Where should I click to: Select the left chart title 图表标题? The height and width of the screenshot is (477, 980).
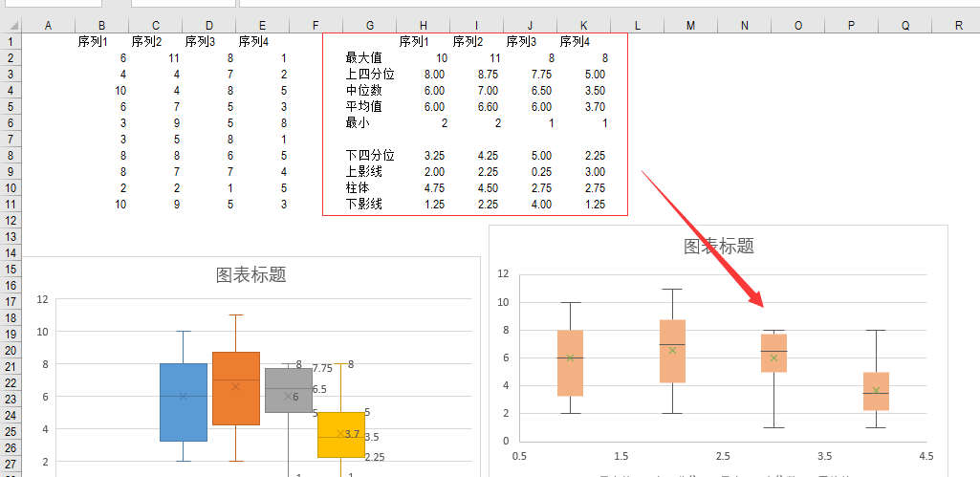251,275
